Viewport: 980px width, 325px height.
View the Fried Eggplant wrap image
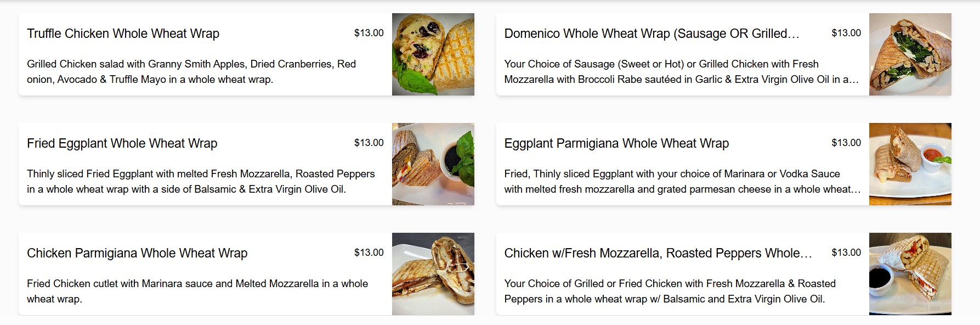pyautogui.click(x=433, y=163)
